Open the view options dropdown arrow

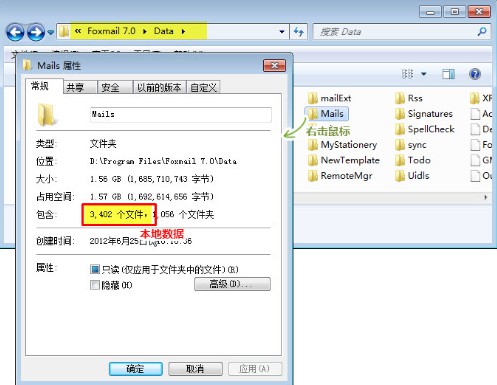click(x=424, y=74)
